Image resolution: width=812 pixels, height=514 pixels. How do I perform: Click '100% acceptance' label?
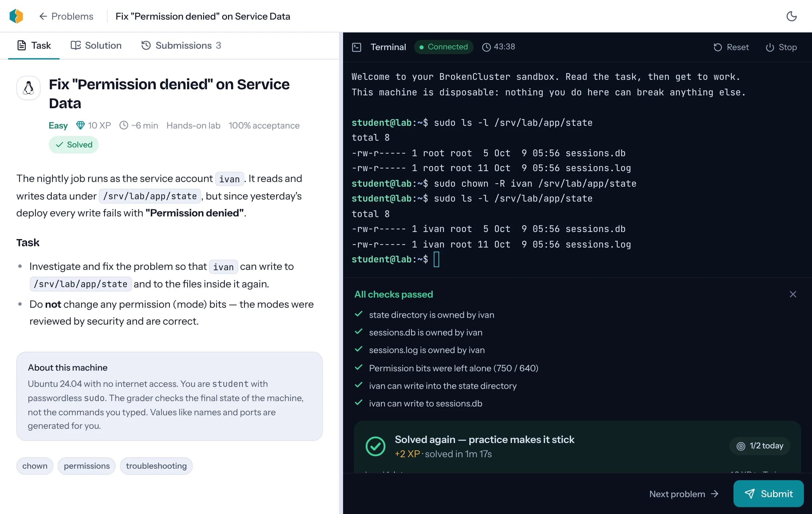(x=264, y=125)
